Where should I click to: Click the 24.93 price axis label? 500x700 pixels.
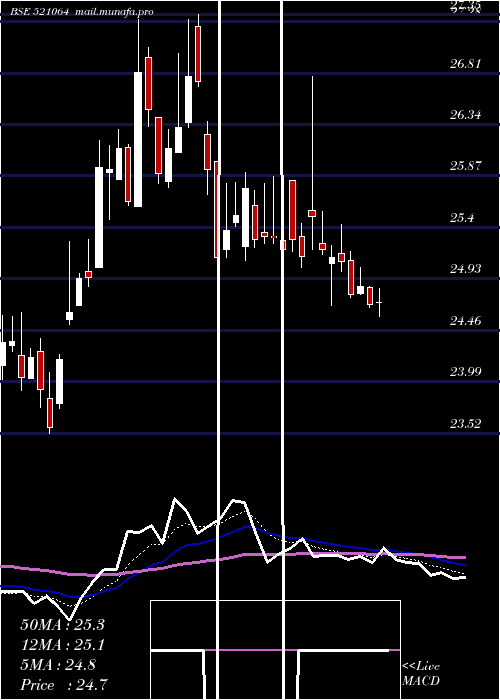pos(466,269)
